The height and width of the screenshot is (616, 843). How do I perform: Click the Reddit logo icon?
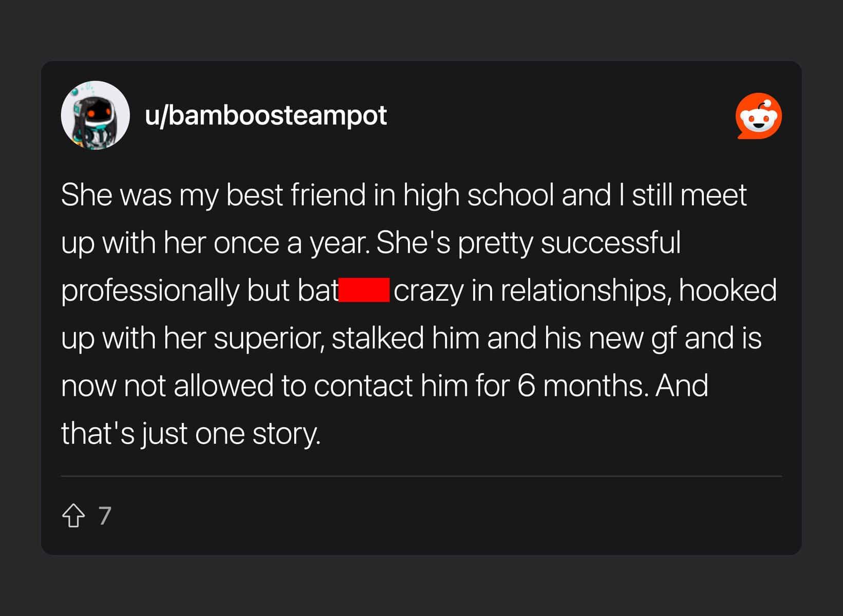point(758,116)
